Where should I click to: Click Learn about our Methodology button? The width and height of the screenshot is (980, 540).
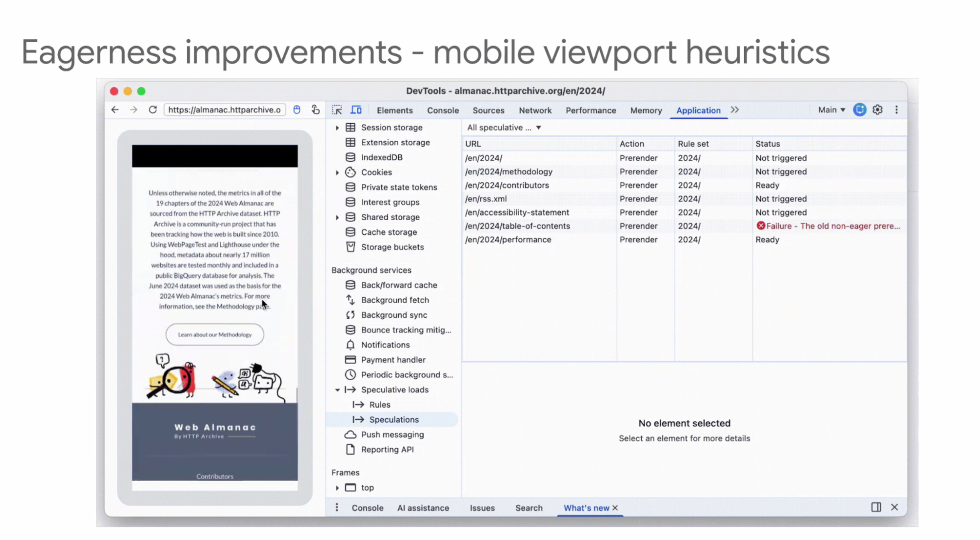215,334
